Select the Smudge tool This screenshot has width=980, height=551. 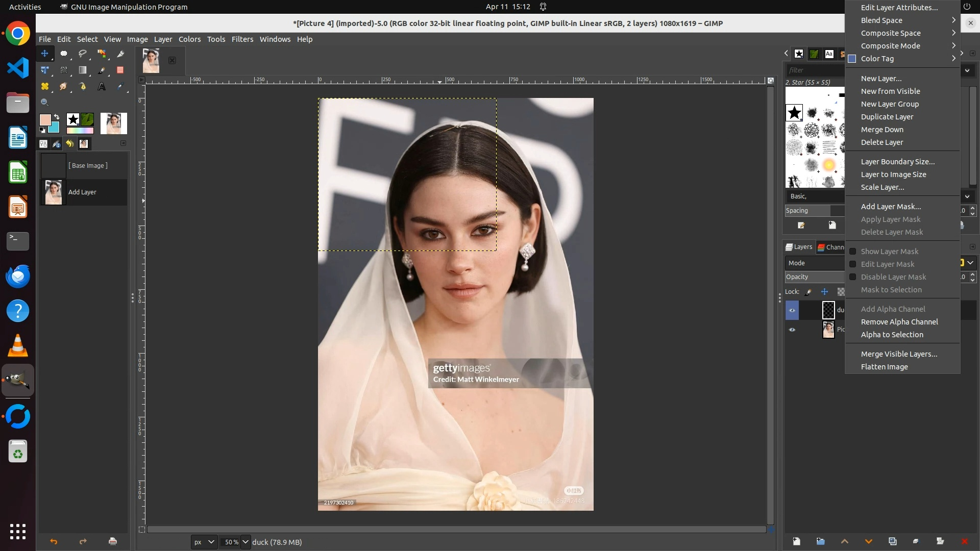[x=63, y=87]
